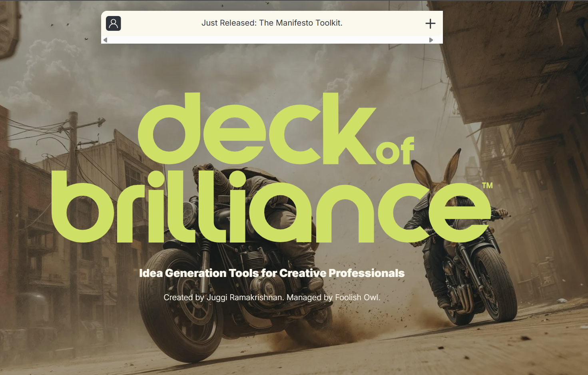Select the "Juggi Ramakrishnan" creator credit
Image resolution: width=588 pixels, height=375 pixels.
pyautogui.click(x=245, y=297)
